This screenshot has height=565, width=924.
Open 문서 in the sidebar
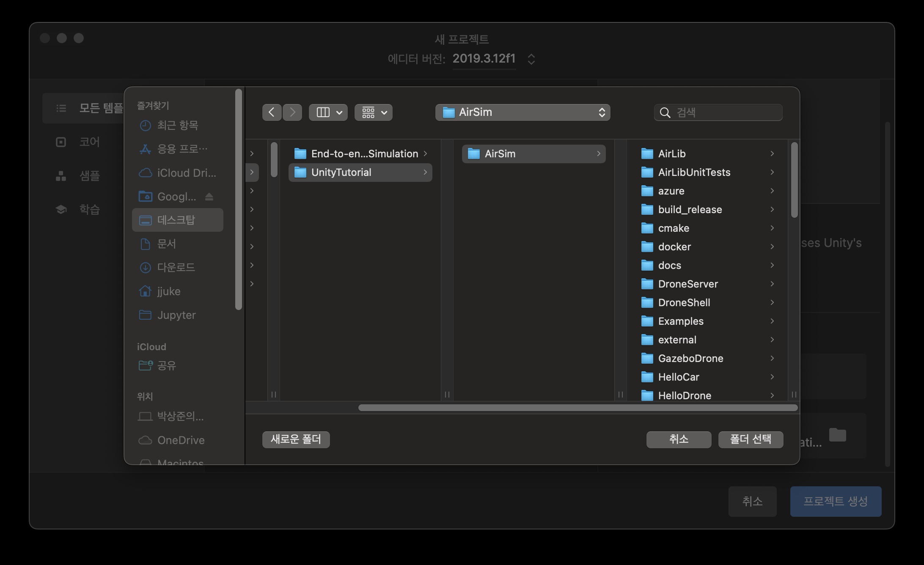(x=178, y=244)
